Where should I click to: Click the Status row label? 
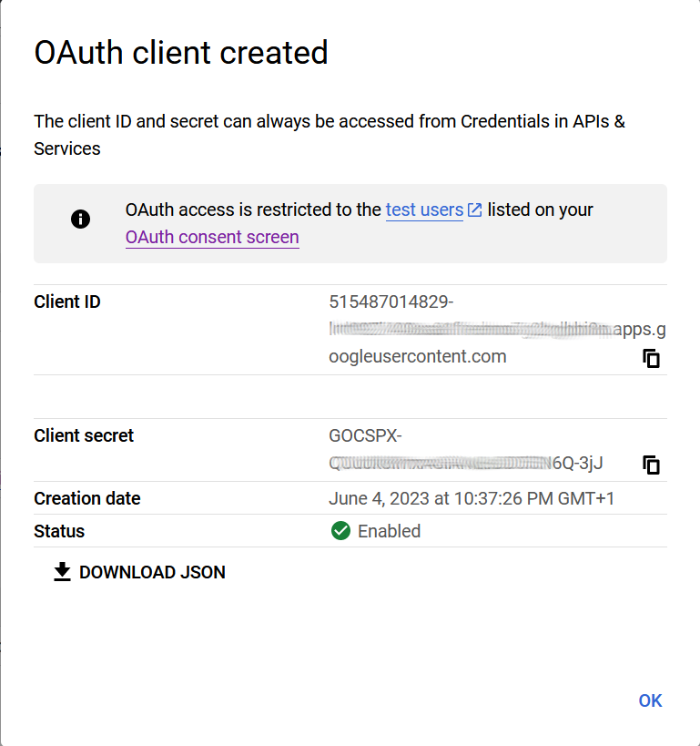[58, 531]
